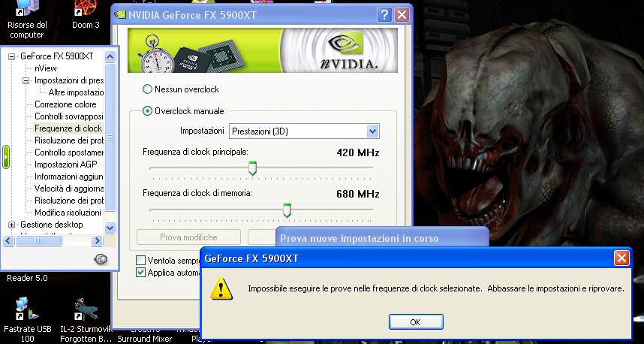Image resolution: width=644 pixels, height=344 pixels.
Task: Adjust the memory clock frequency slider thumb
Action: (287, 210)
